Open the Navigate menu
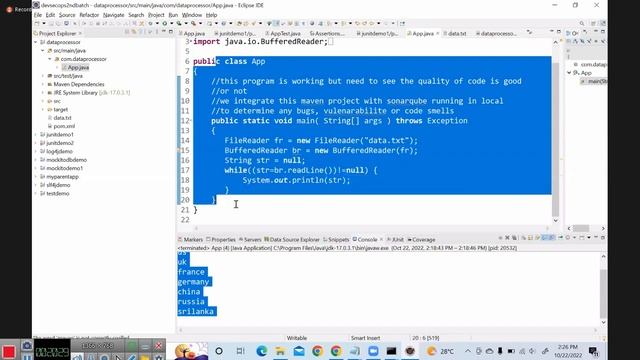640x360 pixels. point(113,15)
